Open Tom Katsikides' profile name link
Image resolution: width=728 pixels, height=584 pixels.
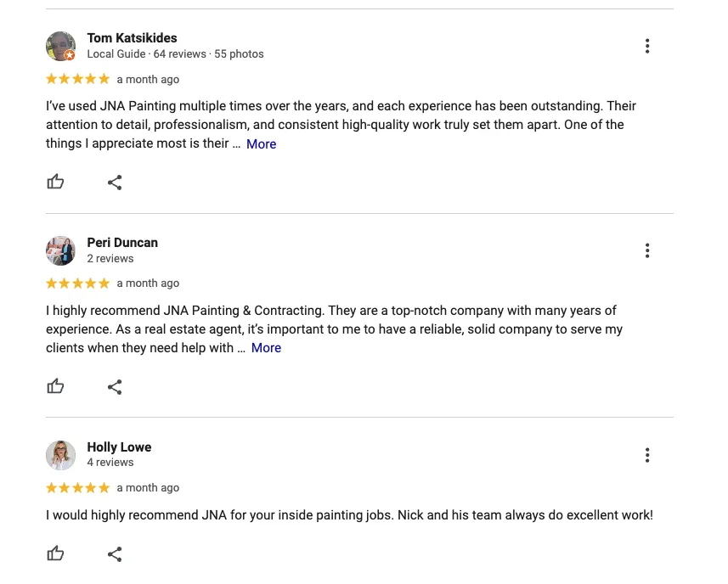pyautogui.click(x=132, y=38)
